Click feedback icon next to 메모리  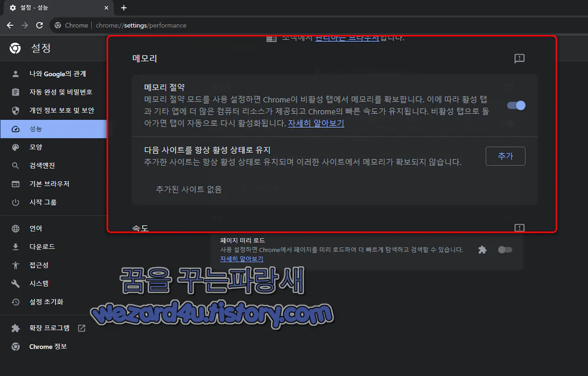tap(520, 58)
